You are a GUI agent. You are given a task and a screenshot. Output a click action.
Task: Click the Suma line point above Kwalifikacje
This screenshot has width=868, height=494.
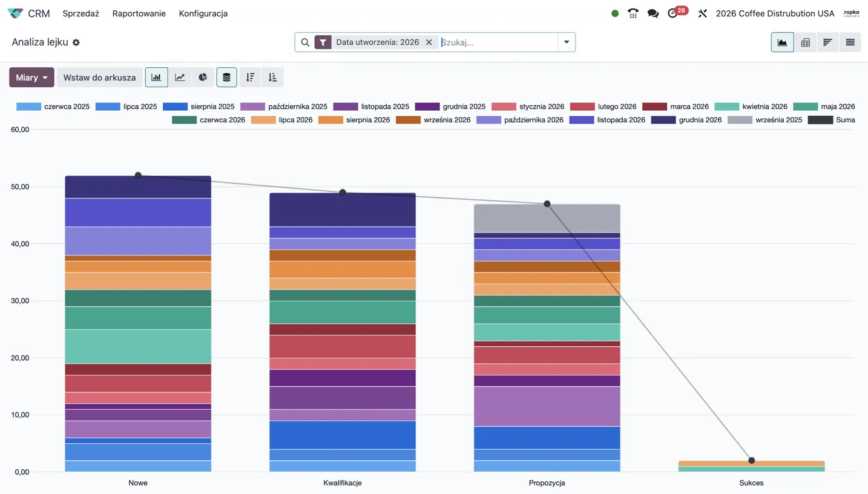coord(343,193)
